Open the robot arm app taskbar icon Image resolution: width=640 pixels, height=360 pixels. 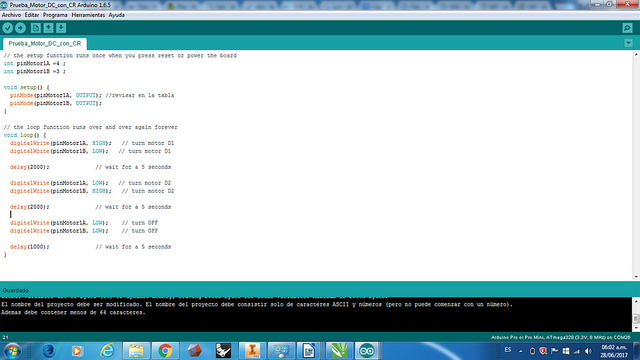point(223,351)
